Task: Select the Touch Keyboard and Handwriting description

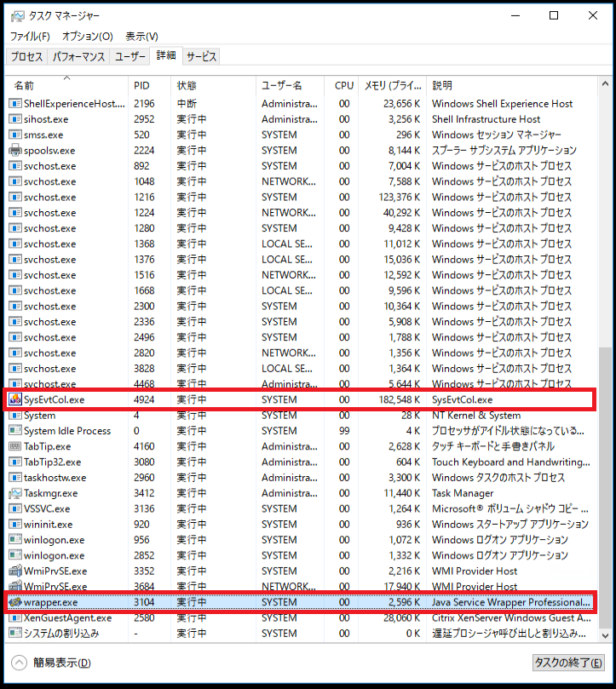Action: [x=511, y=462]
